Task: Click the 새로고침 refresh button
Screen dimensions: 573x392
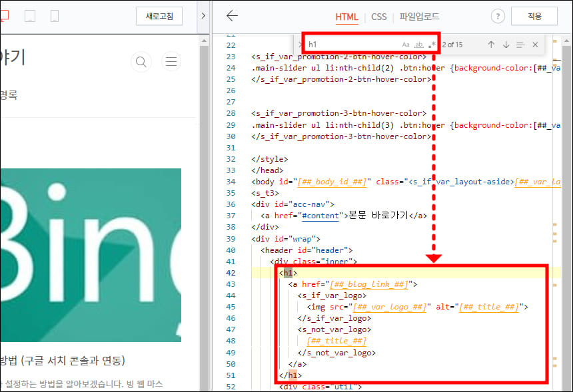Action: pyautogui.click(x=159, y=16)
